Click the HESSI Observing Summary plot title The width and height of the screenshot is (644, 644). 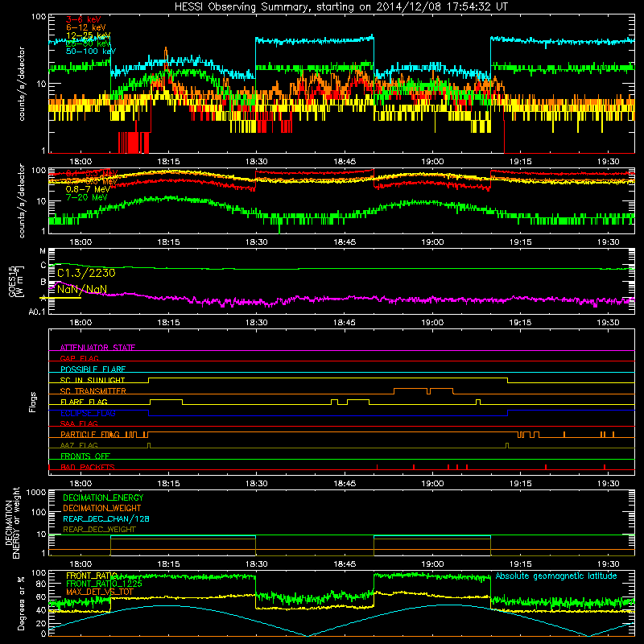(x=341, y=7)
